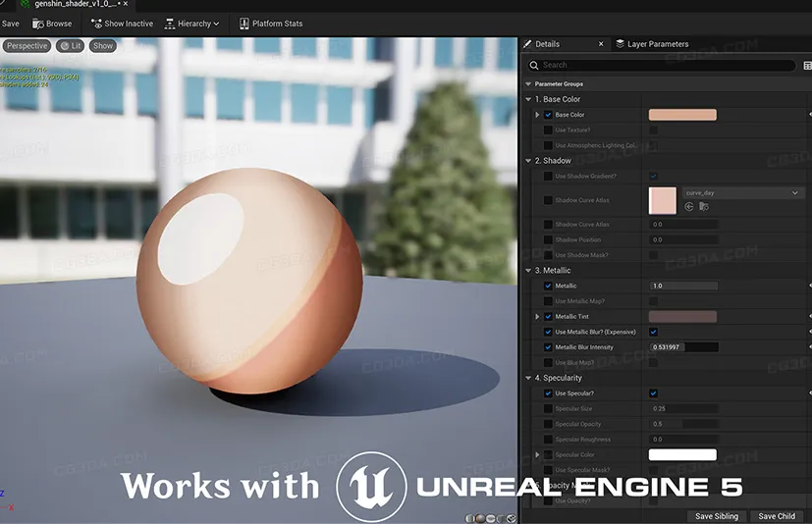Click the Save Sibling button
The height and width of the screenshot is (524, 812).
[x=717, y=516]
